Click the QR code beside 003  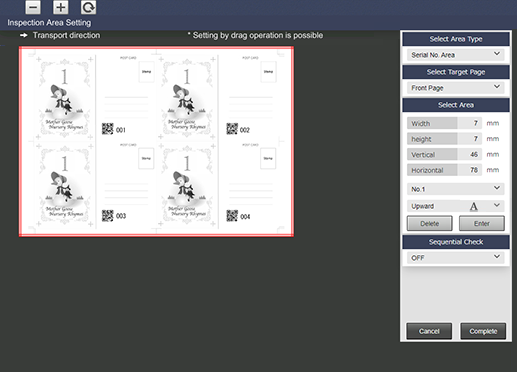point(107,216)
